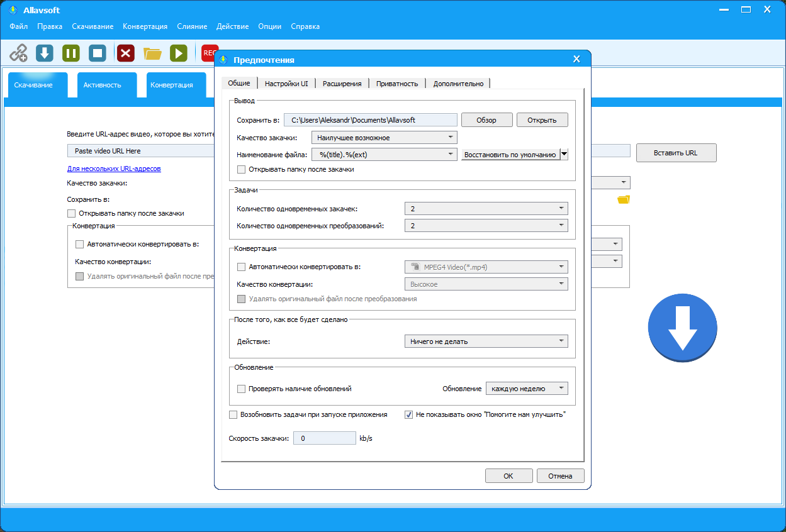Open main window quality dropdown beside Preferences dialog
This screenshot has height=532, width=786.
[610, 183]
